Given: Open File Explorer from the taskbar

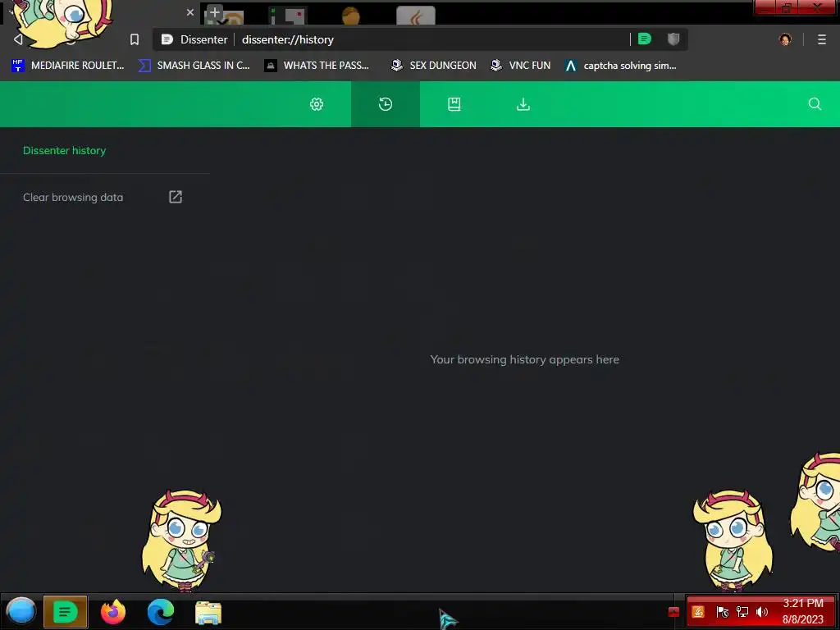Looking at the screenshot, I should click(208, 613).
